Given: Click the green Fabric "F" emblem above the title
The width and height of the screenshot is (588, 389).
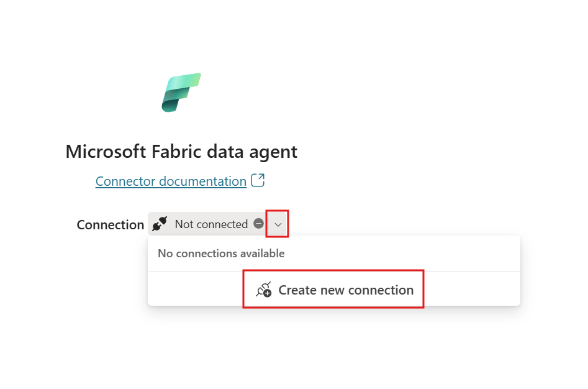Looking at the screenshot, I should coord(181,91).
